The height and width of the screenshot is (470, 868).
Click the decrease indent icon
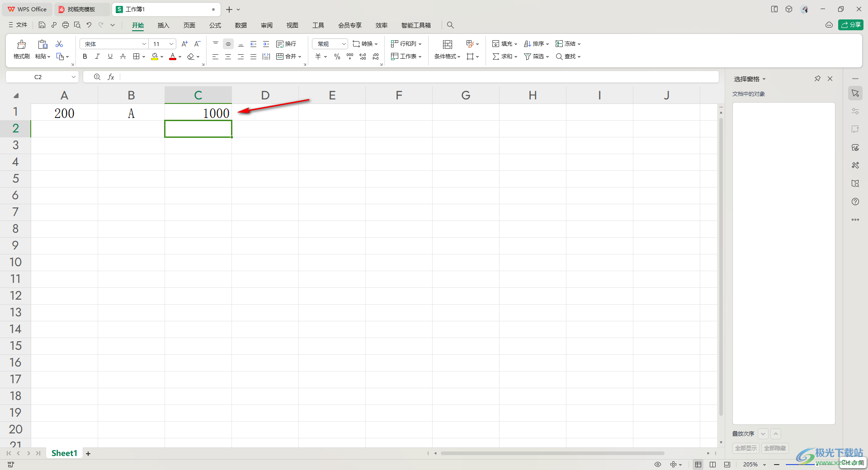pos(253,44)
